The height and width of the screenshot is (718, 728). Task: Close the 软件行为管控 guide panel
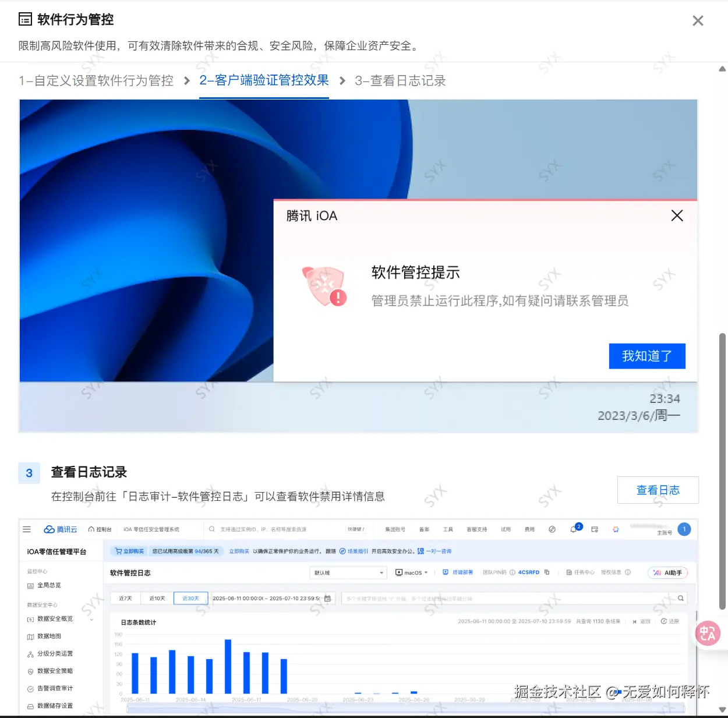(x=698, y=21)
